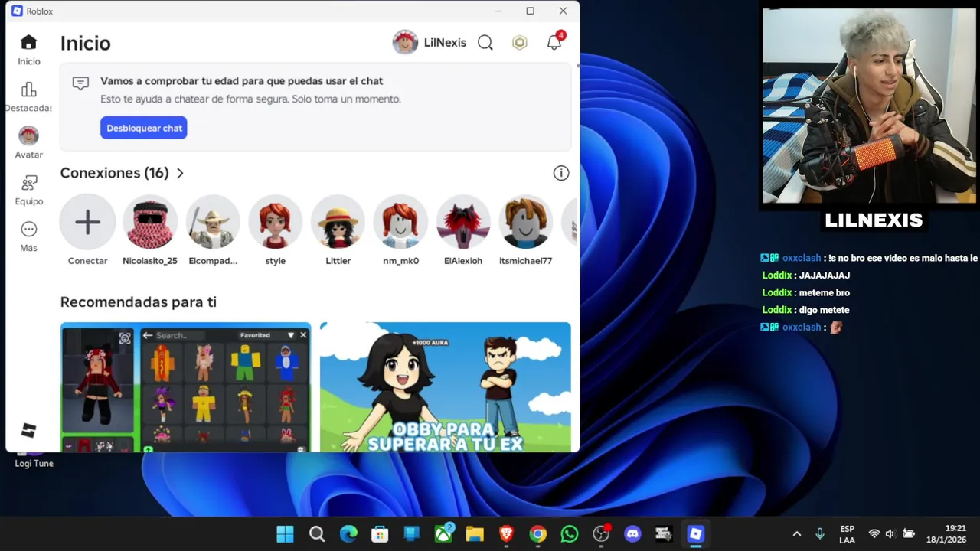Show hidden system tray icons

point(797,534)
